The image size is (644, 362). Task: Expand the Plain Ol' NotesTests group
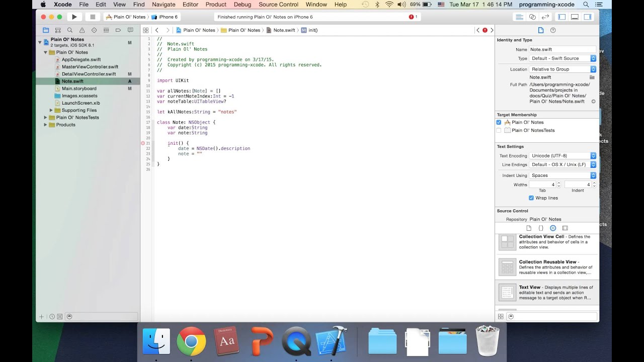(x=45, y=118)
